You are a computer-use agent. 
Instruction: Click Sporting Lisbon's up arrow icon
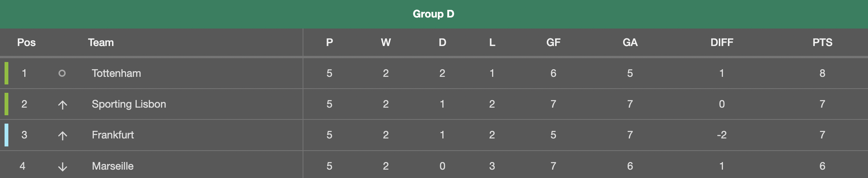pos(63,105)
